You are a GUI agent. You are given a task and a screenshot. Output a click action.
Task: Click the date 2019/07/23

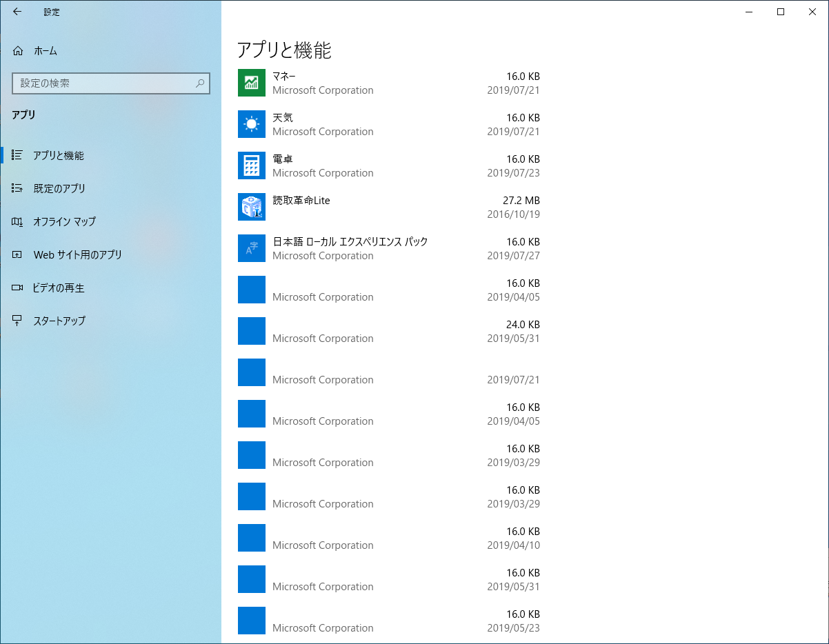coord(513,172)
